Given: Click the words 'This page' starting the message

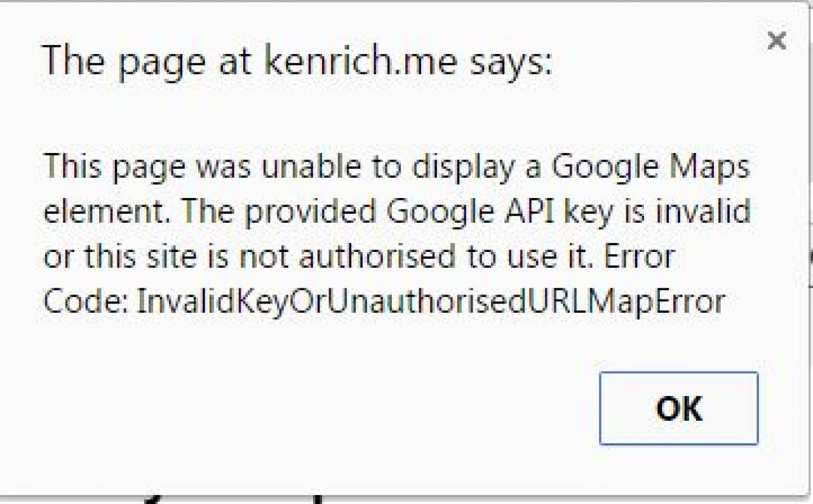Looking at the screenshot, I should (115, 168).
